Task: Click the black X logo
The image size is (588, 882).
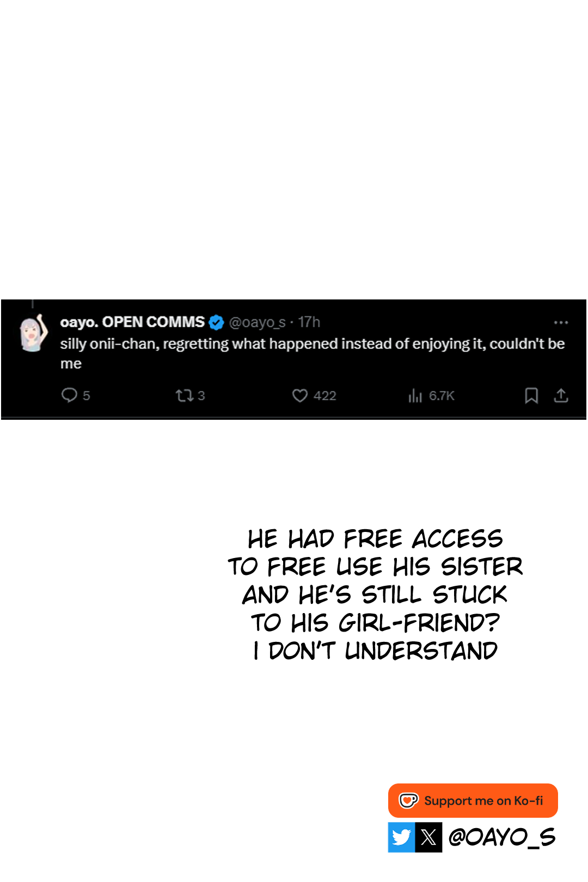Action: [x=428, y=837]
